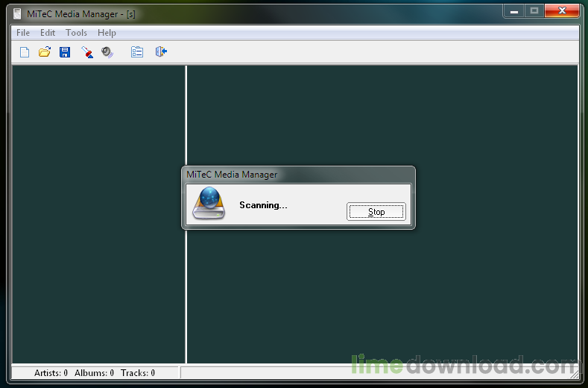Open the Edit menu
Viewport: 588px width, 388px height.
coord(48,33)
